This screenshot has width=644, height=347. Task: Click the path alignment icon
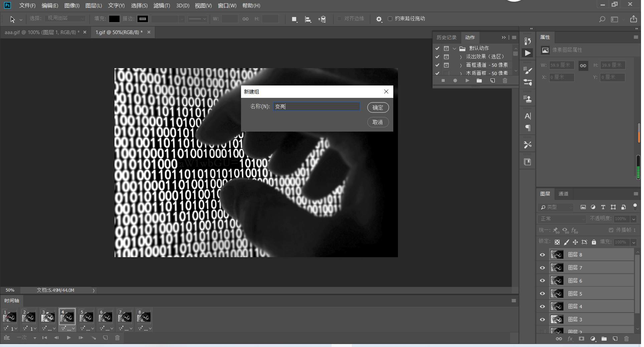(308, 19)
